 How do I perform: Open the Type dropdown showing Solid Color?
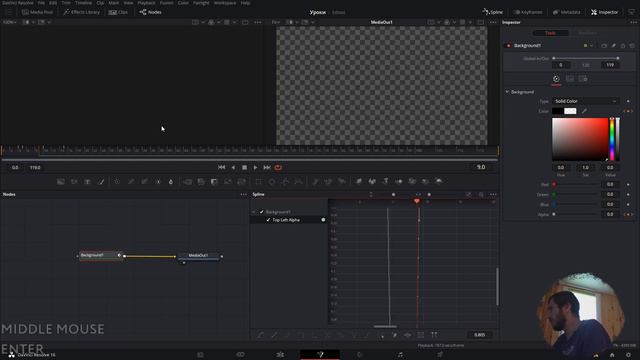pos(586,101)
